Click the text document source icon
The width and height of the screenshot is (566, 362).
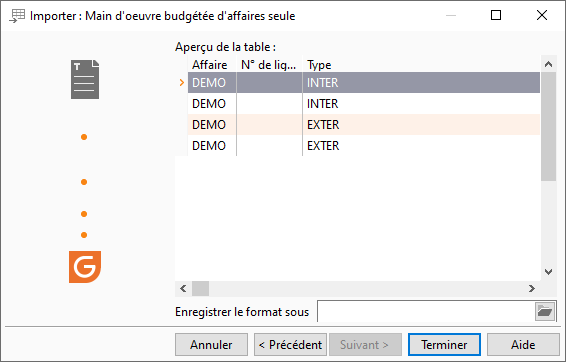click(x=85, y=79)
